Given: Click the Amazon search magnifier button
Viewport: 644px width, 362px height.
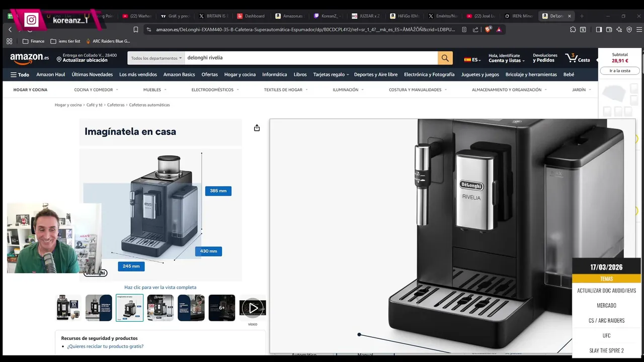Looking at the screenshot, I should click(445, 58).
